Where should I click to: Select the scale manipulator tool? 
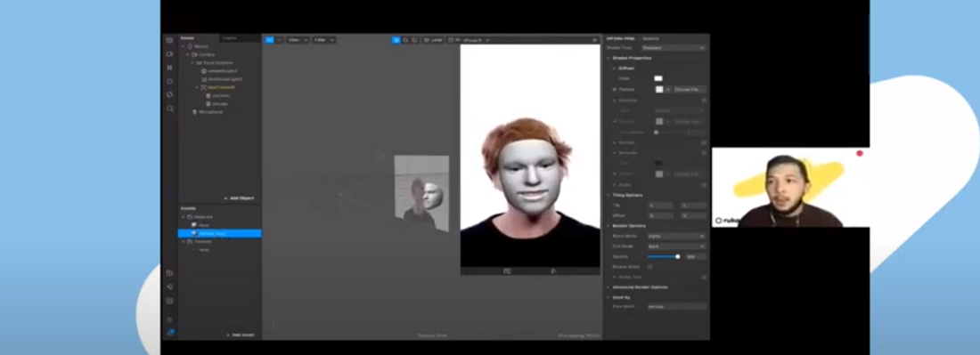[414, 40]
